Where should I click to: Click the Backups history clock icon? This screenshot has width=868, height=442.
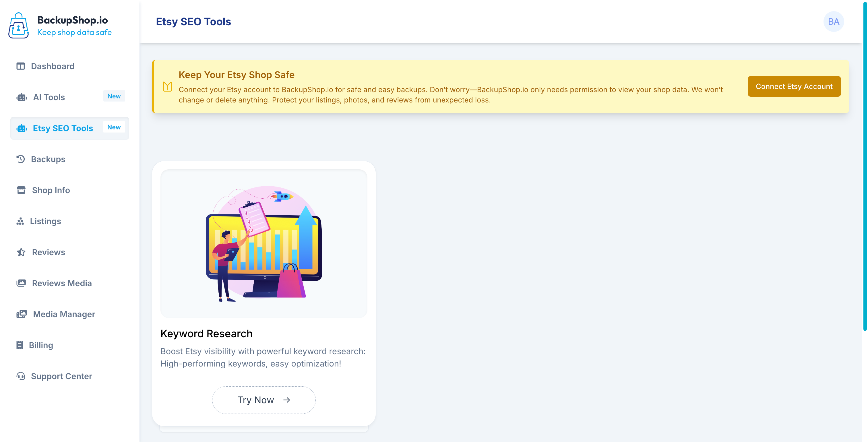[x=21, y=159]
